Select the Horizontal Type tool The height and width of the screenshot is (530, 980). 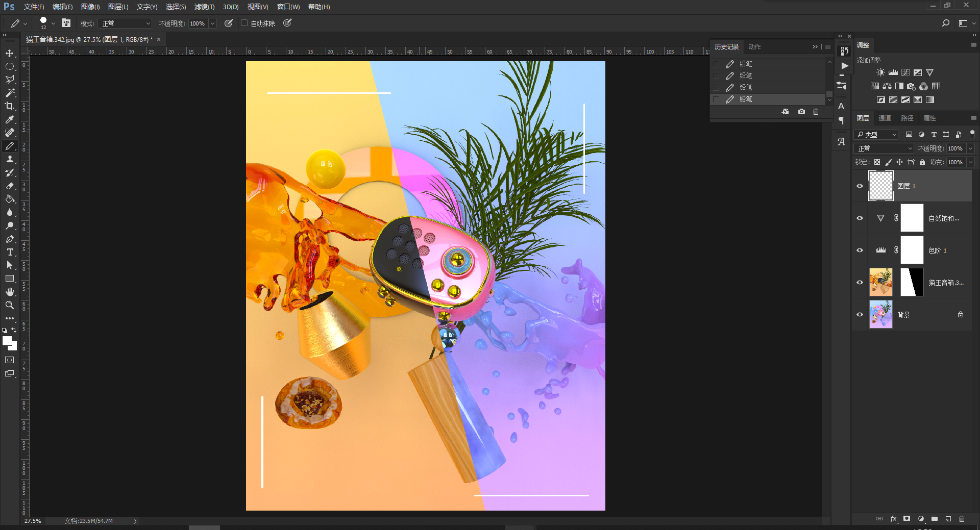pyautogui.click(x=10, y=252)
